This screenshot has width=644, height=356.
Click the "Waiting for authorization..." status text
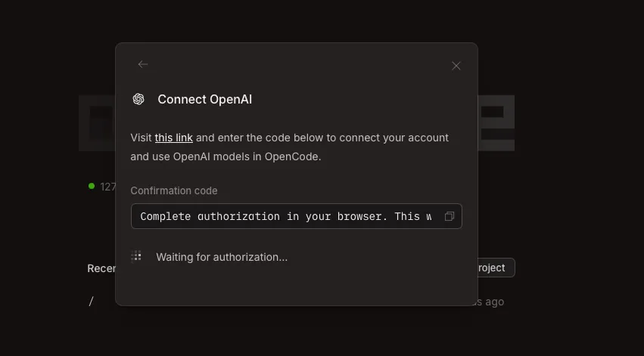222,257
